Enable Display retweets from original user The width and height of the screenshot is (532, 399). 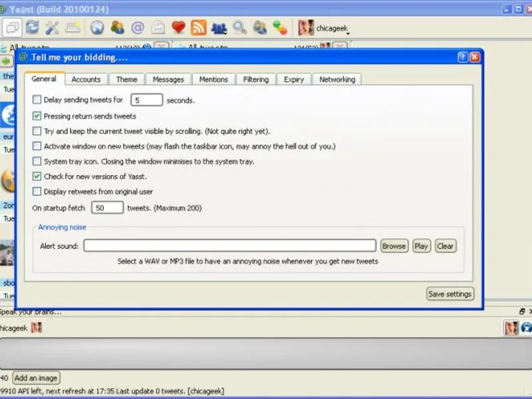pyautogui.click(x=37, y=192)
